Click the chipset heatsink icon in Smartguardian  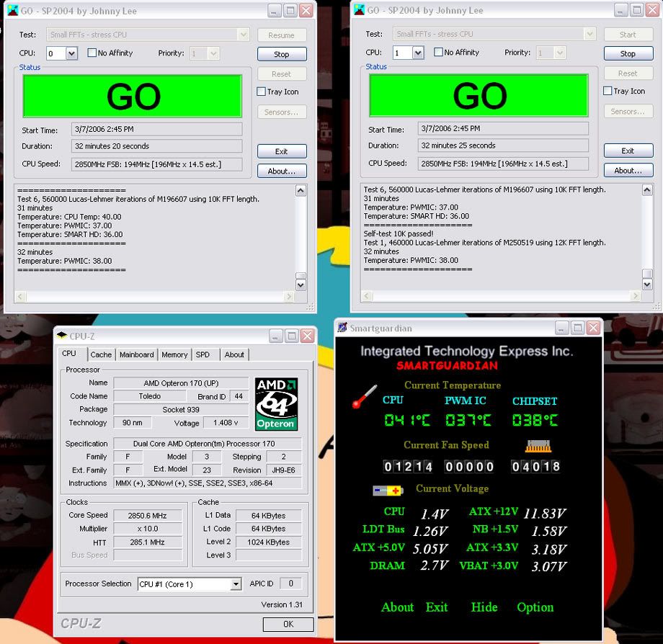(x=538, y=446)
